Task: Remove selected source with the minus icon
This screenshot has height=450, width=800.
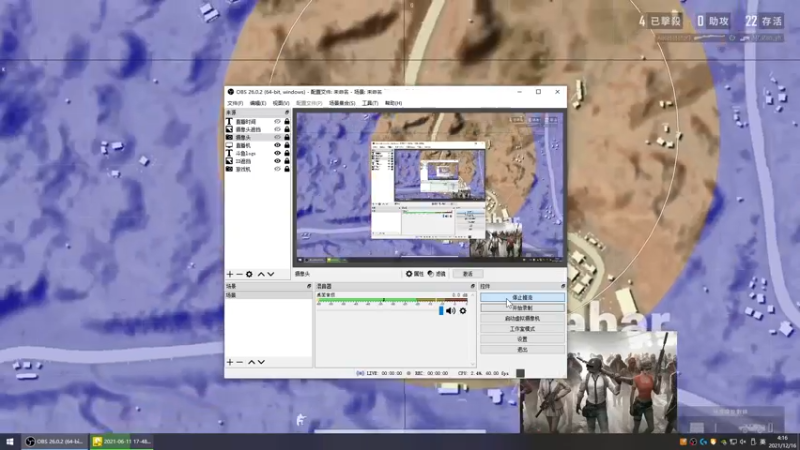Action: (239, 274)
